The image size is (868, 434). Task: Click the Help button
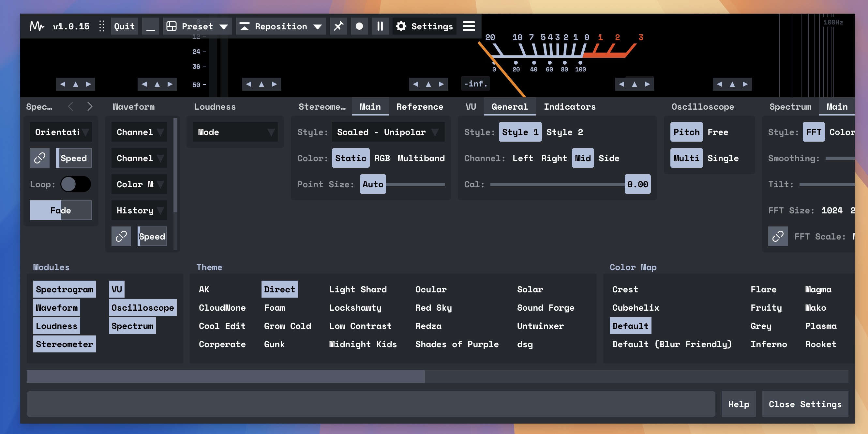pyautogui.click(x=738, y=404)
